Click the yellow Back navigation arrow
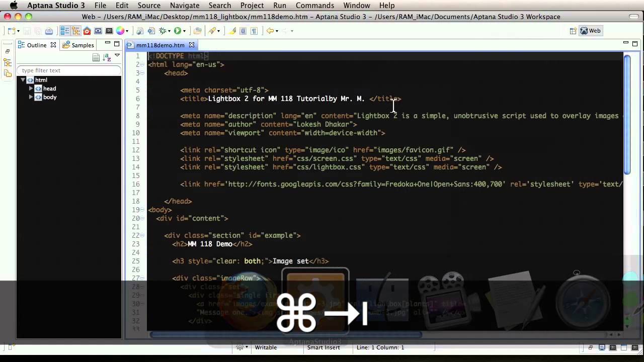This screenshot has height=362, width=644. coord(270,31)
